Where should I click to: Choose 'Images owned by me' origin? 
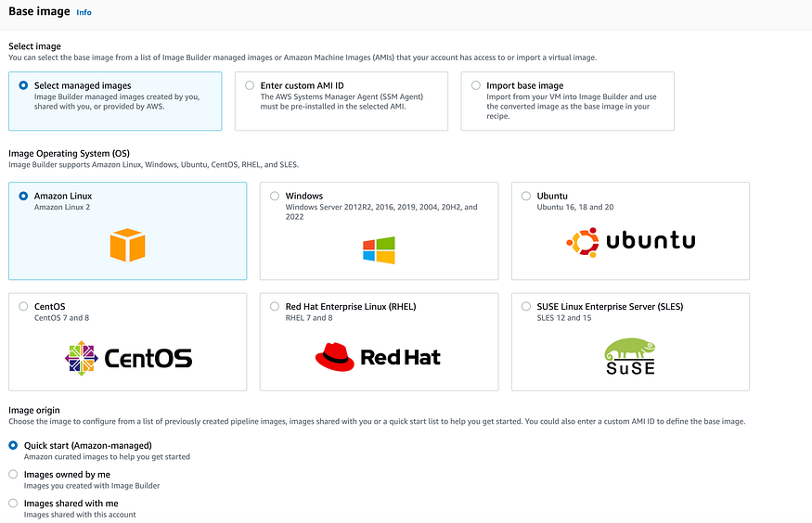[13, 475]
